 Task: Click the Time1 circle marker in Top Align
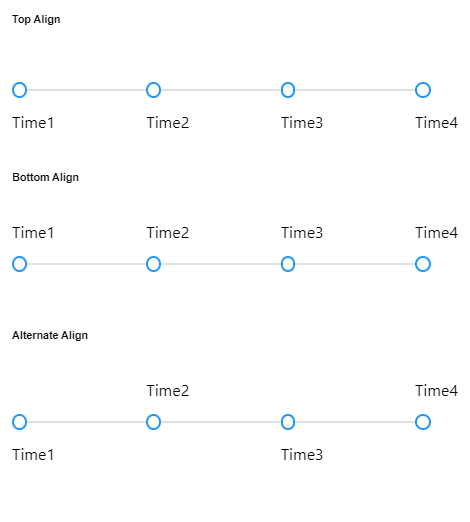click(19, 90)
